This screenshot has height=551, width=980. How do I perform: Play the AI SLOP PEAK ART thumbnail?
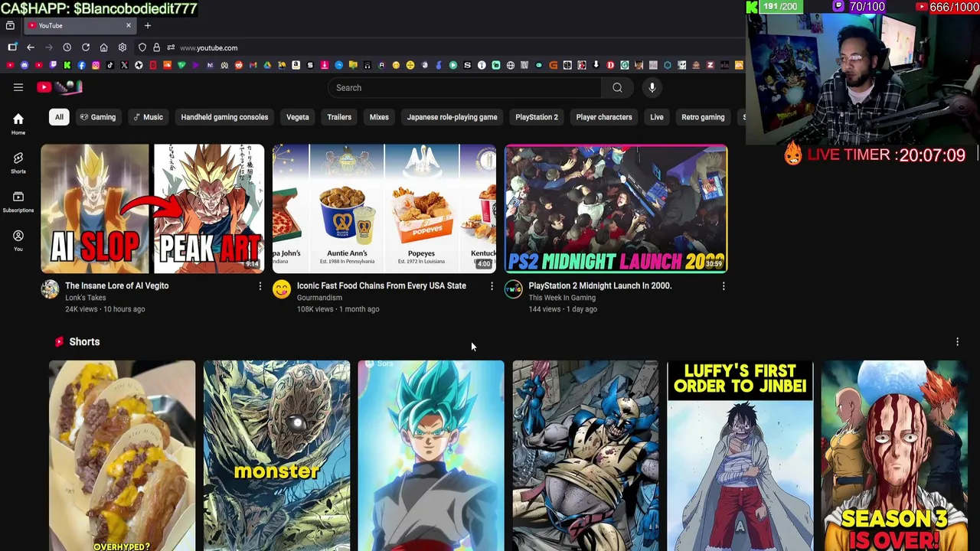(152, 208)
